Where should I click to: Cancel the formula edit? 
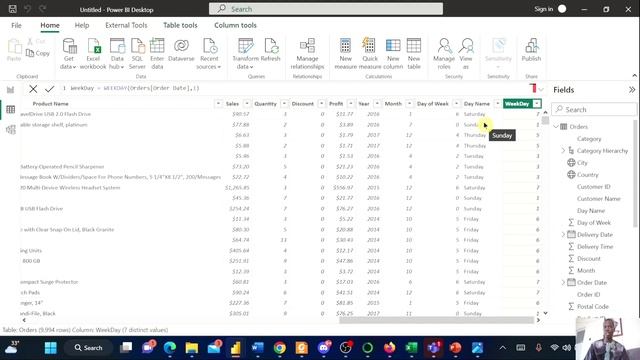33,89
